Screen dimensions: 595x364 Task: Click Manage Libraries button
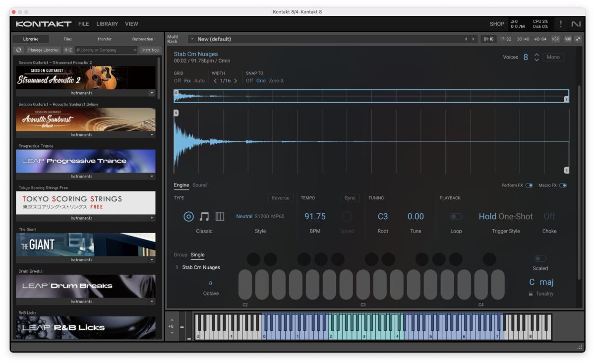43,50
